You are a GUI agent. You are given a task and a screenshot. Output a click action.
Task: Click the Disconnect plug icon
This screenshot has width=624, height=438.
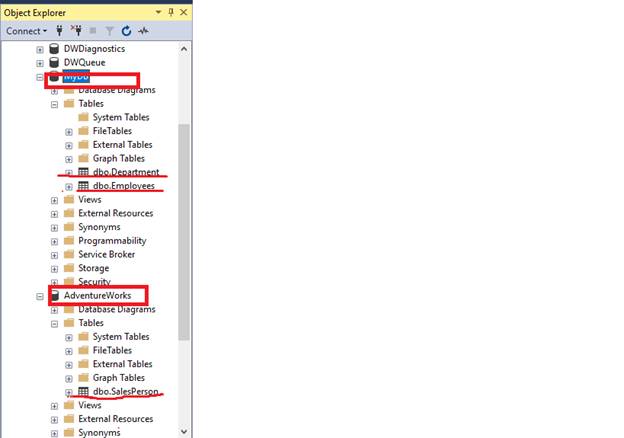76,31
